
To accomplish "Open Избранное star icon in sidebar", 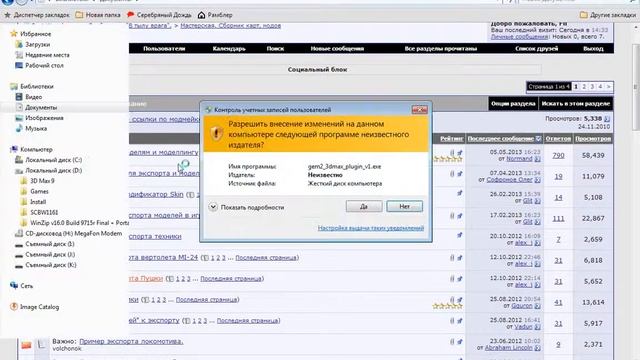I will point(14,34).
